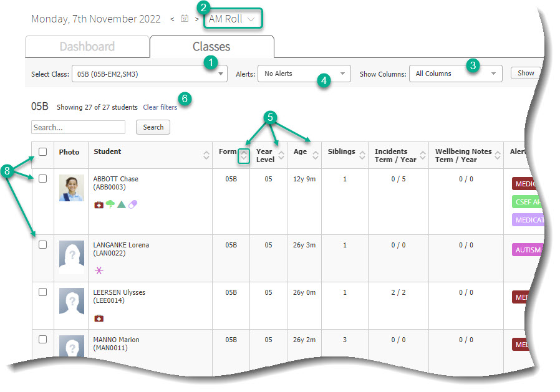The height and width of the screenshot is (392, 560).
Task: Sort by Incidents Term / Year arrows
Action: pyautogui.click(x=423, y=155)
